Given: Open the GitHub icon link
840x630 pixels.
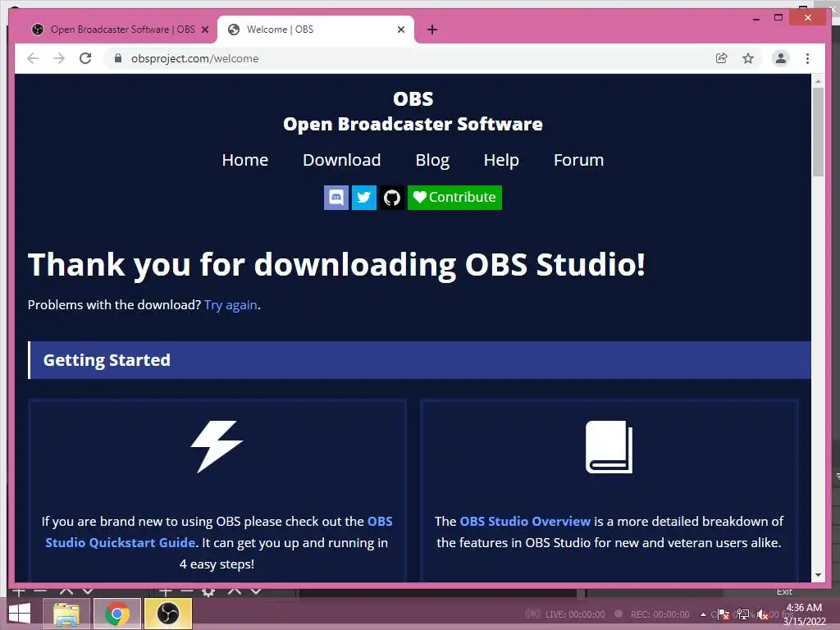Looking at the screenshot, I should (392, 198).
